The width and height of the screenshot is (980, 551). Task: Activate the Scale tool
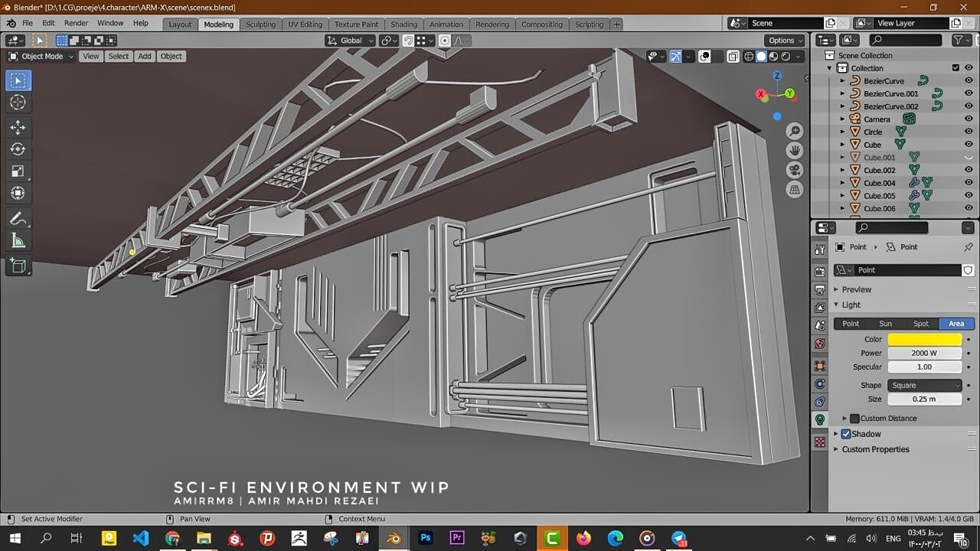(x=18, y=171)
